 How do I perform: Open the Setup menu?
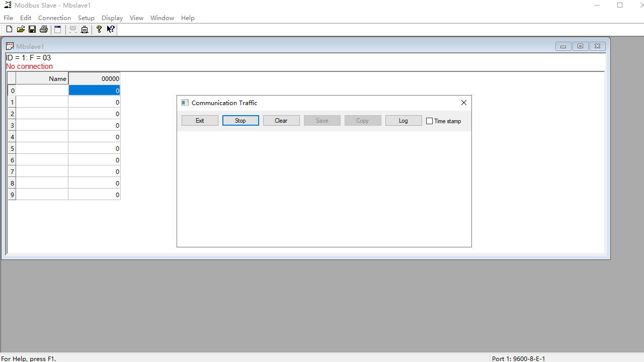point(86,18)
